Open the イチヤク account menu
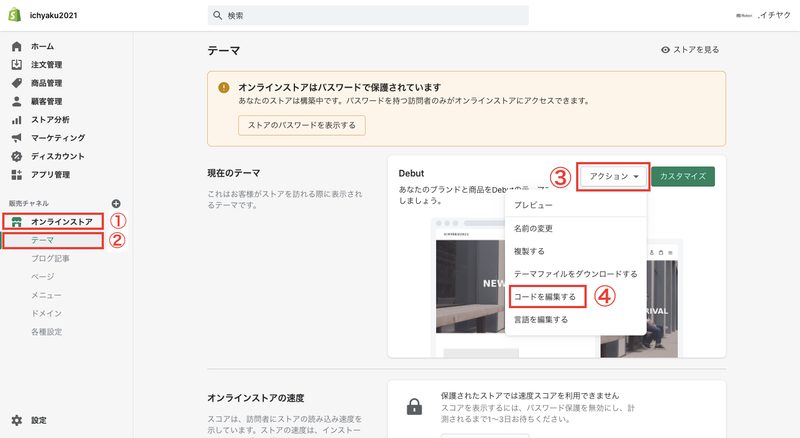800x438 pixels. [x=763, y=15]
